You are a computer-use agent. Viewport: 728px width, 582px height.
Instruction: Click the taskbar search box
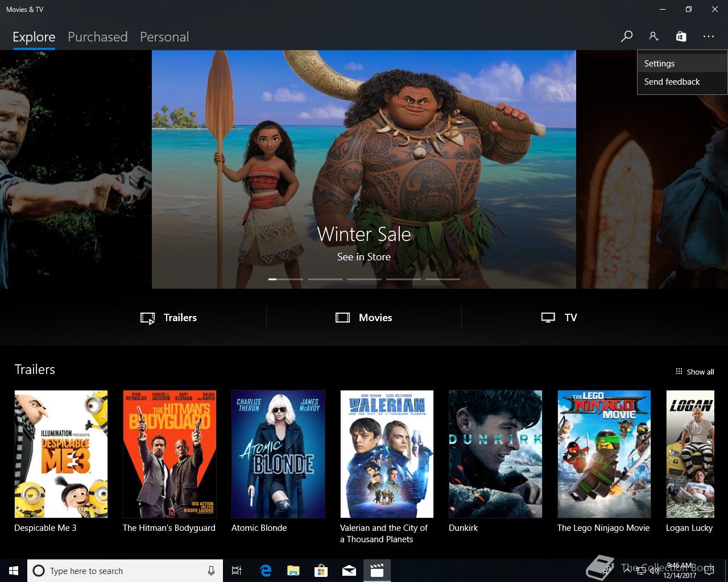tap(125, 571)
